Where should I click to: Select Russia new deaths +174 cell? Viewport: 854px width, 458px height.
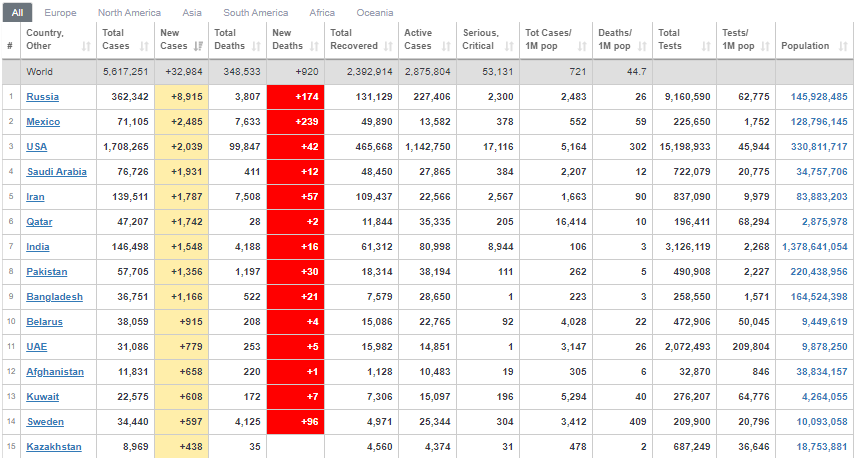tap(295, 97)
